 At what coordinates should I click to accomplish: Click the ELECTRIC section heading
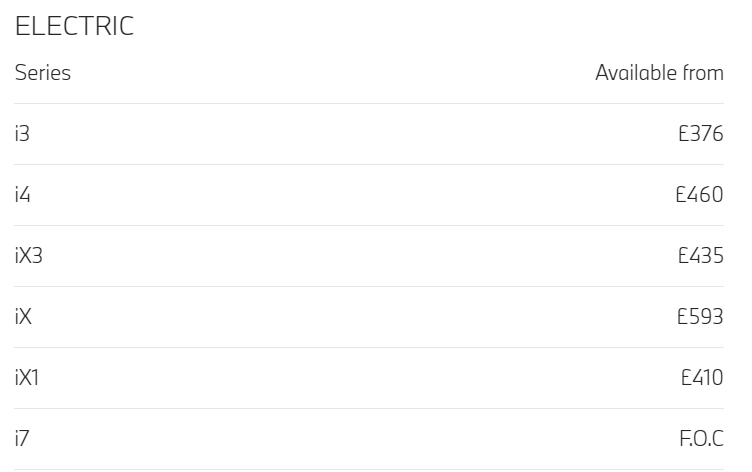click(74, 26)
